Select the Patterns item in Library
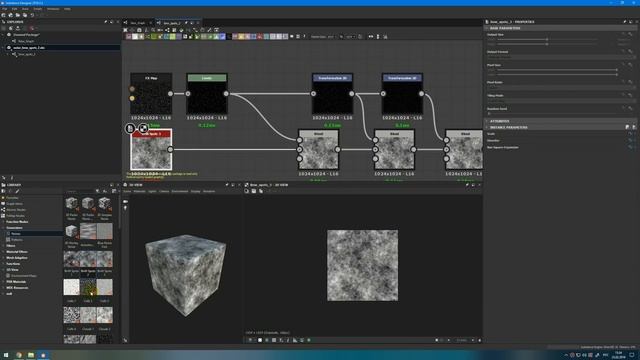The image size is (640, 360). (17, 240)
